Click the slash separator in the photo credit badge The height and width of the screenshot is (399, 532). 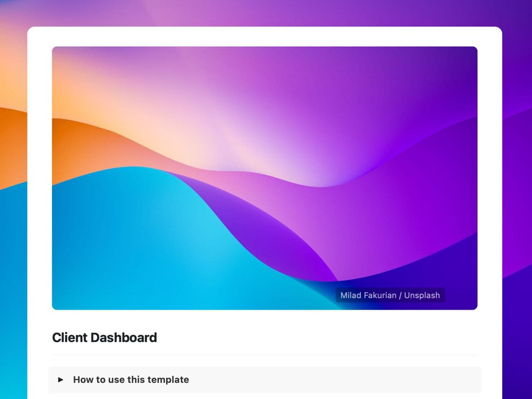[x=400, y=296]
